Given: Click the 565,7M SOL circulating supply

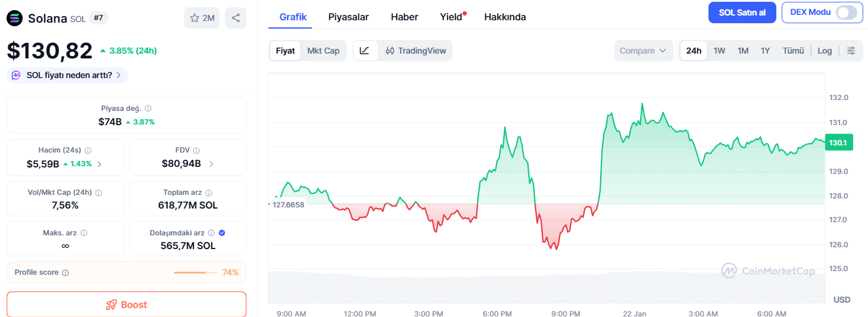Looking at the screenshot, I should click(188, 245).
